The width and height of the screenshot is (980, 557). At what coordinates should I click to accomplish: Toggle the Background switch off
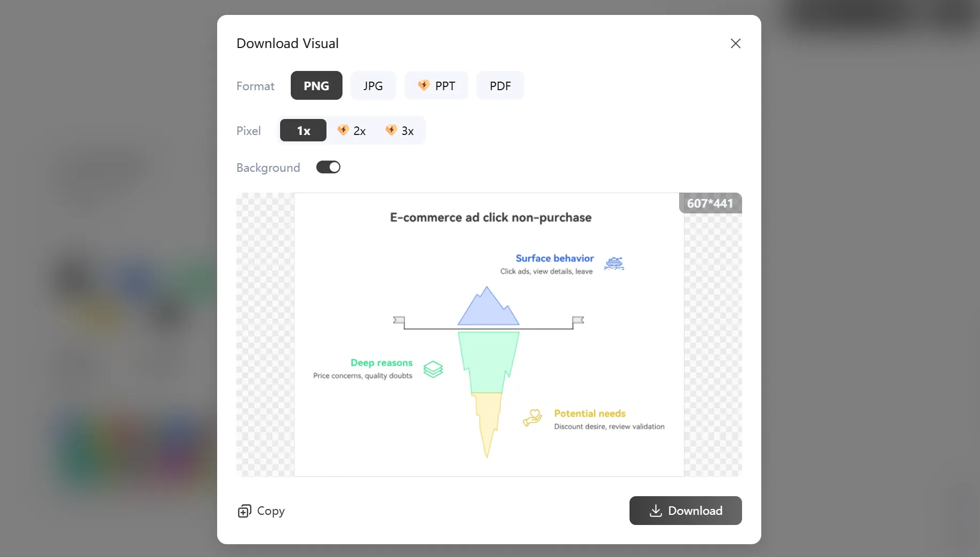click(328, 168)
